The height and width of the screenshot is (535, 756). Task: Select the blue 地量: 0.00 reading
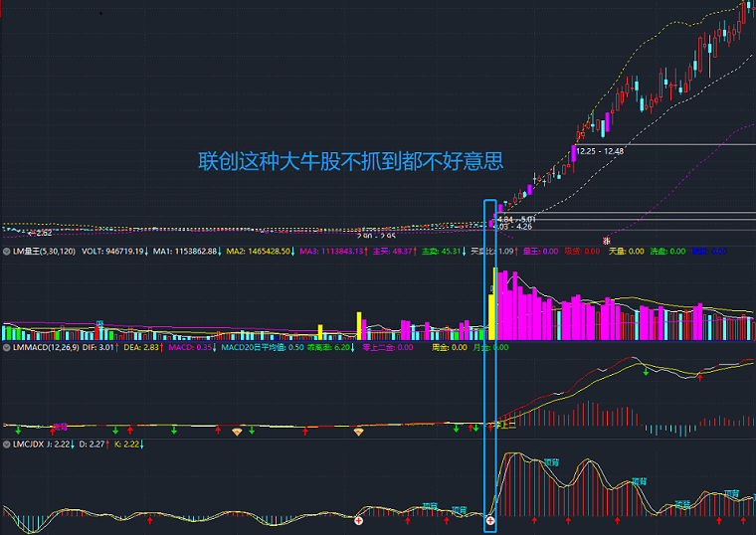coord(709,252)
